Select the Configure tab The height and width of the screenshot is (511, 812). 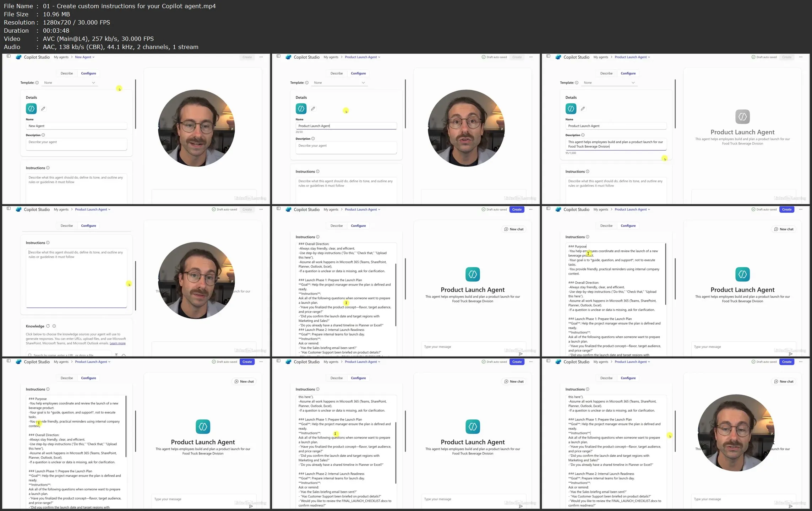coord(88,73)
